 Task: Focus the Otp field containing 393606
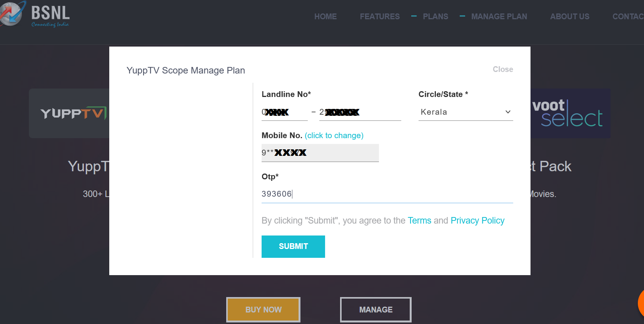387,194
